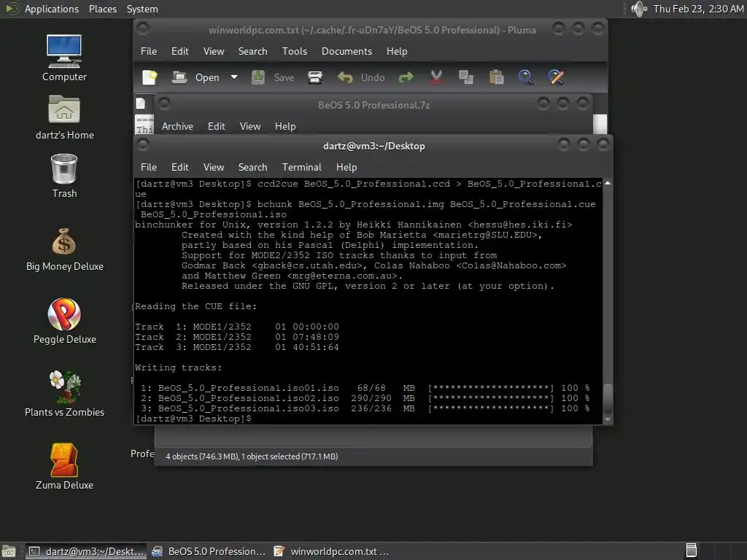
Task: Open the Edit menu in Pluma
Action: 179,52
